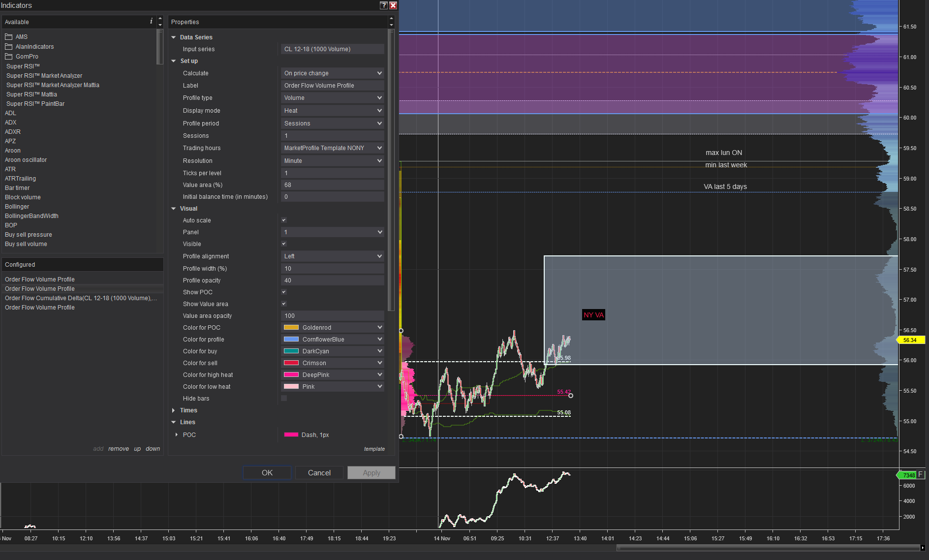
Task: Click the Apply button
Action: 372,473
